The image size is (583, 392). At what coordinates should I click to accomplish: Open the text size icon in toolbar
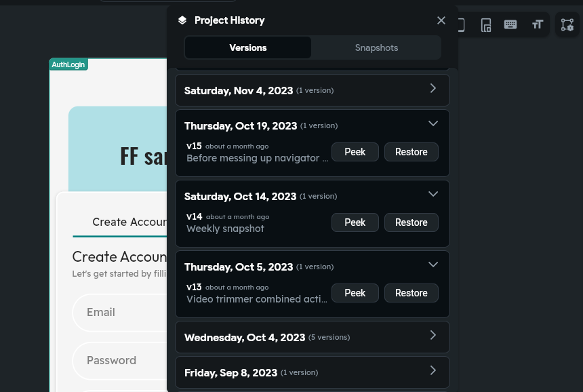tap(538, 25)
